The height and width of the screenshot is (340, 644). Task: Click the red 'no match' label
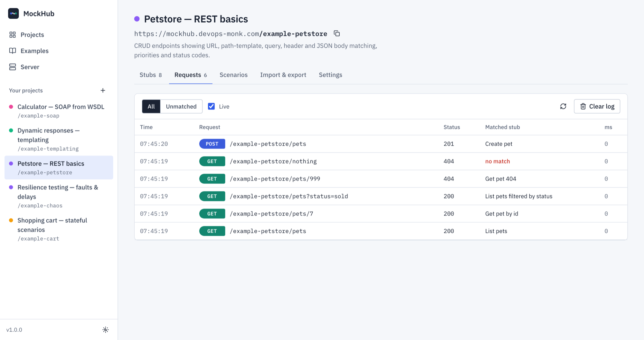point(497,161)
